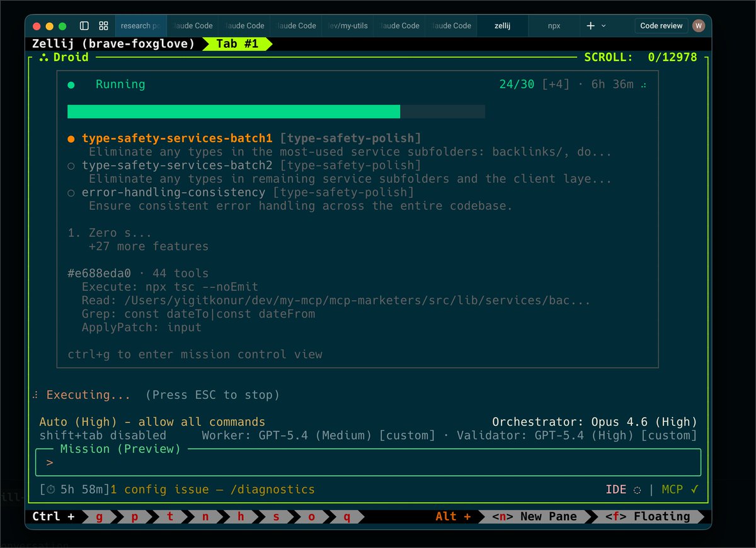Select the active type-safety-services-batch1 bullet
This screenshot has width=756, height=548.
pyautogui.click(x=71, y=139)
